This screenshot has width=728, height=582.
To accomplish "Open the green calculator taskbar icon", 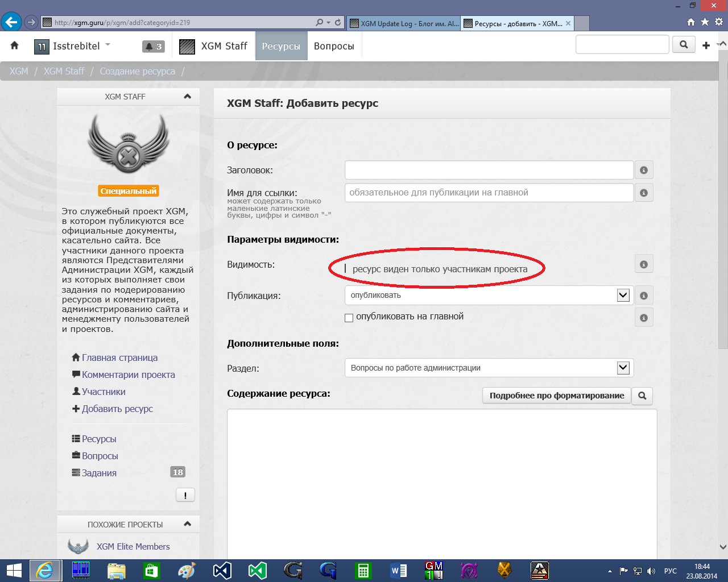I will [x=363, y=570].
